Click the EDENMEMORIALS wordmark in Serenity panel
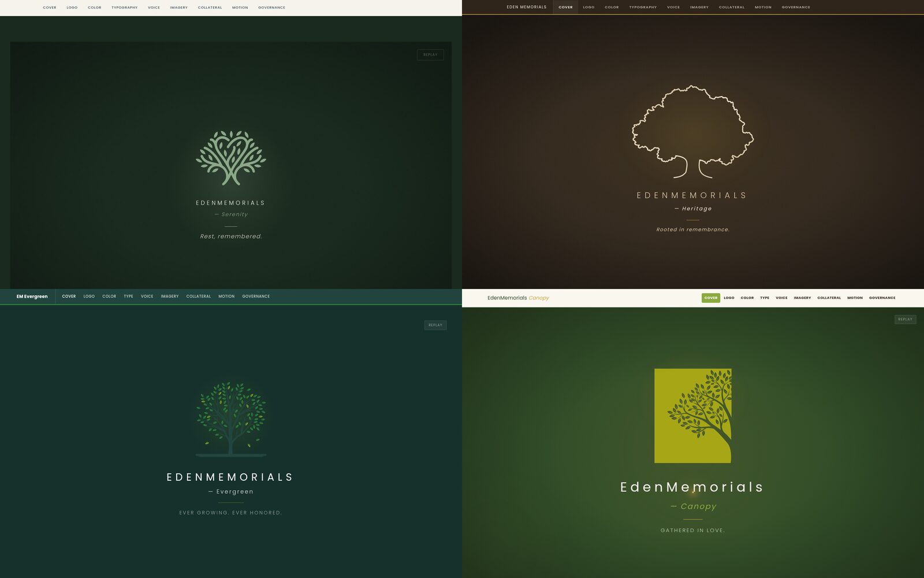 tap(230, 203)
